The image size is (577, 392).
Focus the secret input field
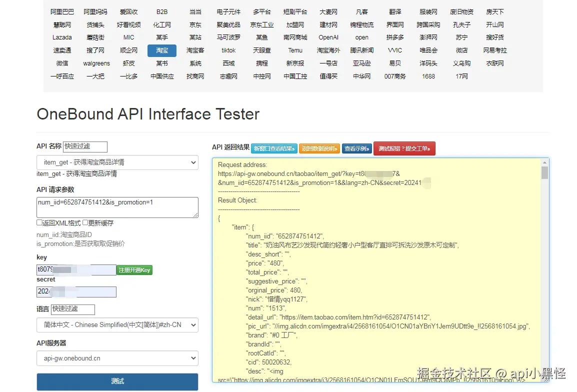coord(76,292)
